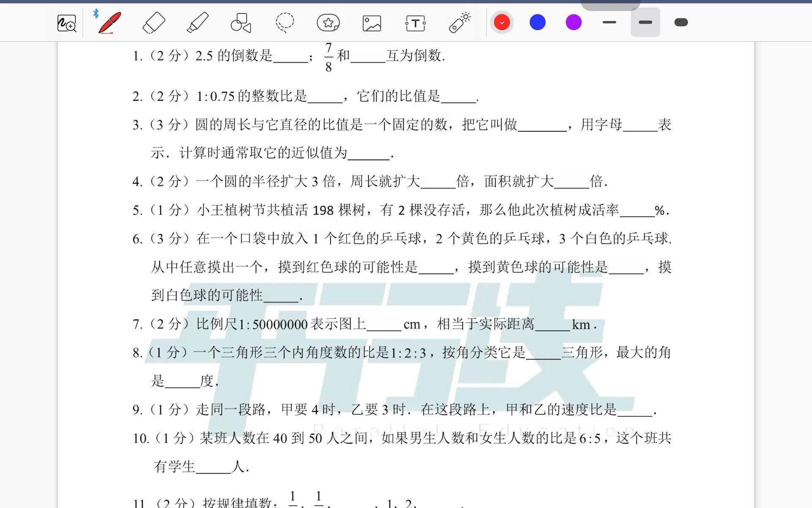
Task: Select the text box tool
Action: [415, 23]
